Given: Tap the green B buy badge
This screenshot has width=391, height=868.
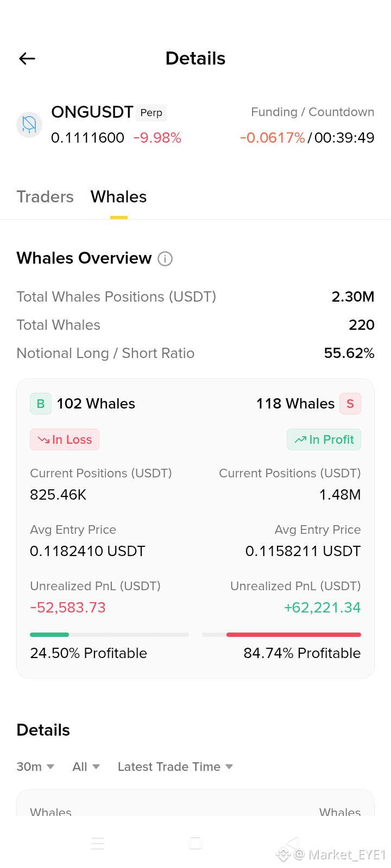Looking at the screenshot, I should 41,404.
